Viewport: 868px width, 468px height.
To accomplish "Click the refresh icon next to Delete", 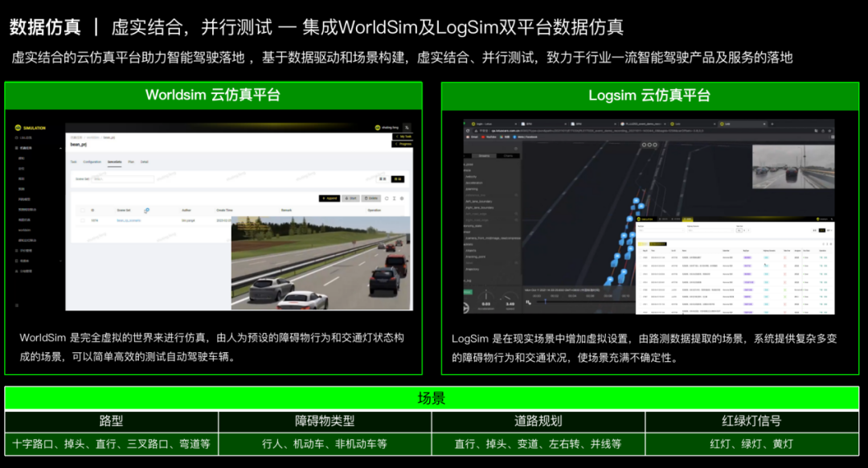I will 387,199.
